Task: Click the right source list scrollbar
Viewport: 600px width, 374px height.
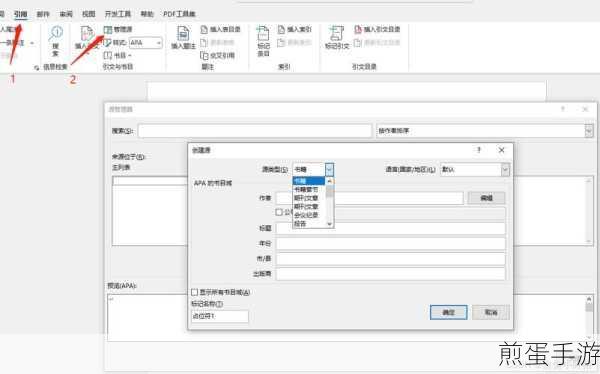Action: click(x=589, y=211)
